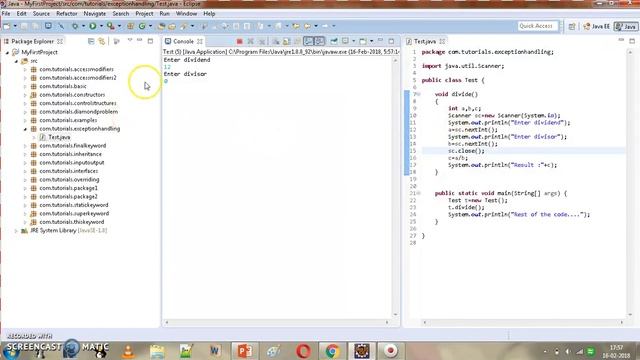
Task: Click the Run Last Tool icon
Action: tap(111, 26)
